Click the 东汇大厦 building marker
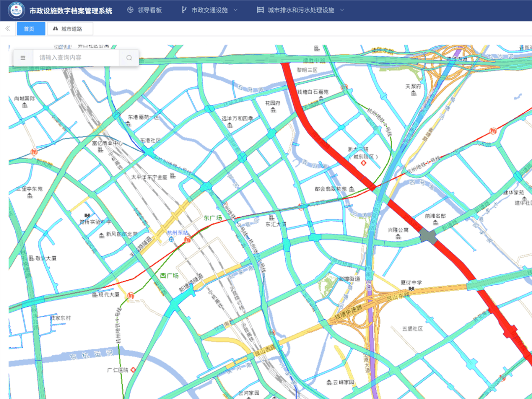 click(271, 217)
